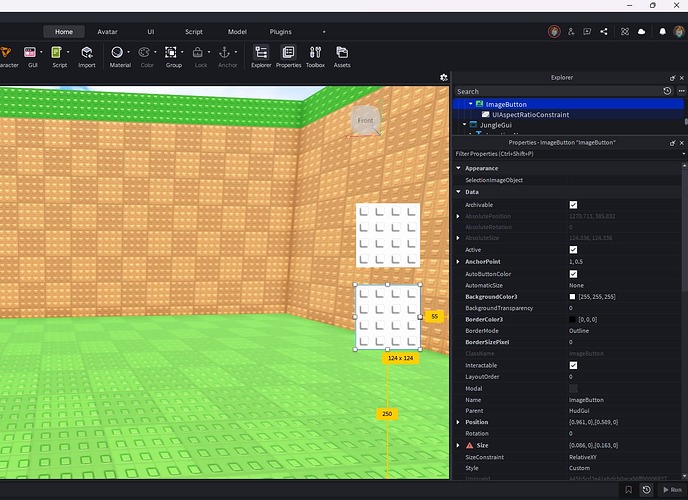Open the comments chat icon
Image resolution: width=688 pixels, height=500 pixels.
[x=587, y=32]
